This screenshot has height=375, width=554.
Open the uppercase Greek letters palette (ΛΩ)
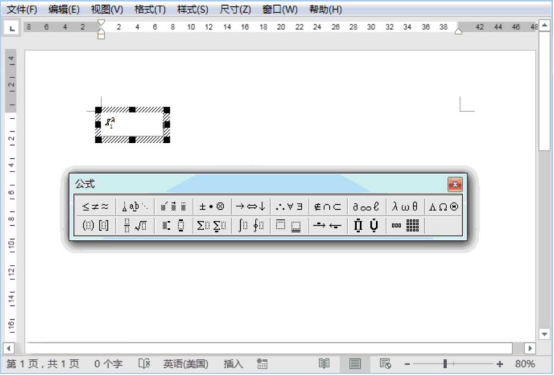[x=443, y=206]
